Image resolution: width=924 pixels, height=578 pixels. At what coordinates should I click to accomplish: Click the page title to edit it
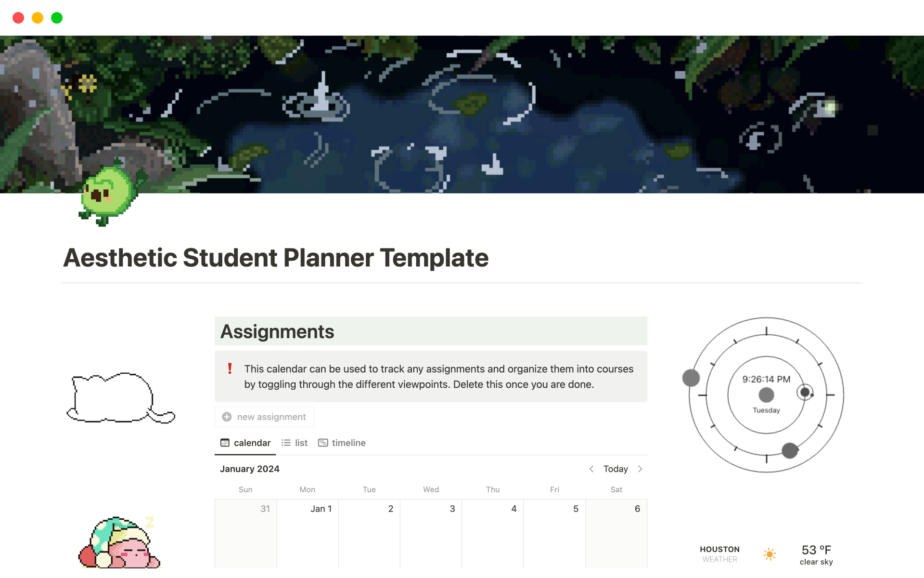[x=276, y=258]
